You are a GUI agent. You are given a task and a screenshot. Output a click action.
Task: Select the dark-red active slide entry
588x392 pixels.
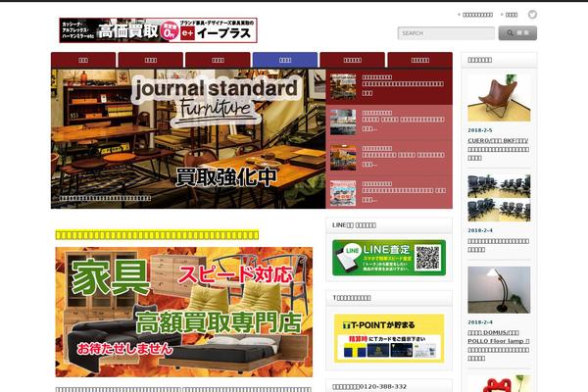tap(389, 87)
